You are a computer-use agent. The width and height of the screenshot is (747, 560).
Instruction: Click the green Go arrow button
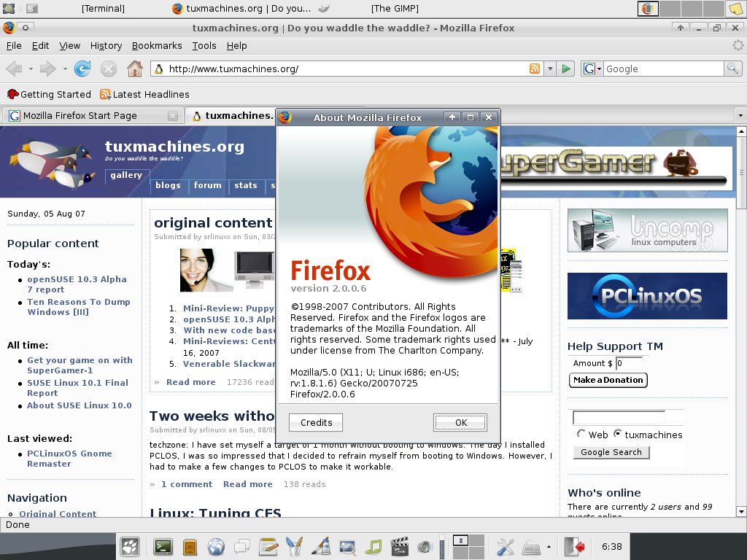(566, 69)
